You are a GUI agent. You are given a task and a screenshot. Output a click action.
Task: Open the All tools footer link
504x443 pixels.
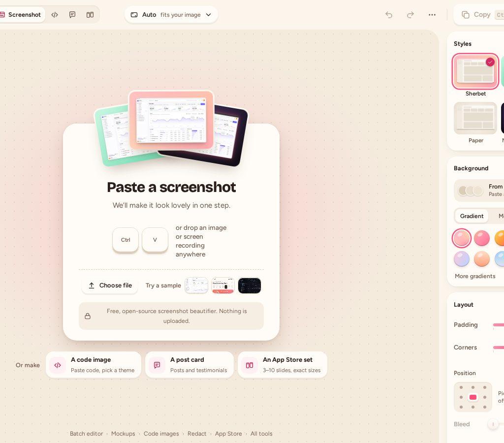pyautogui.click(x=261, y=434)
